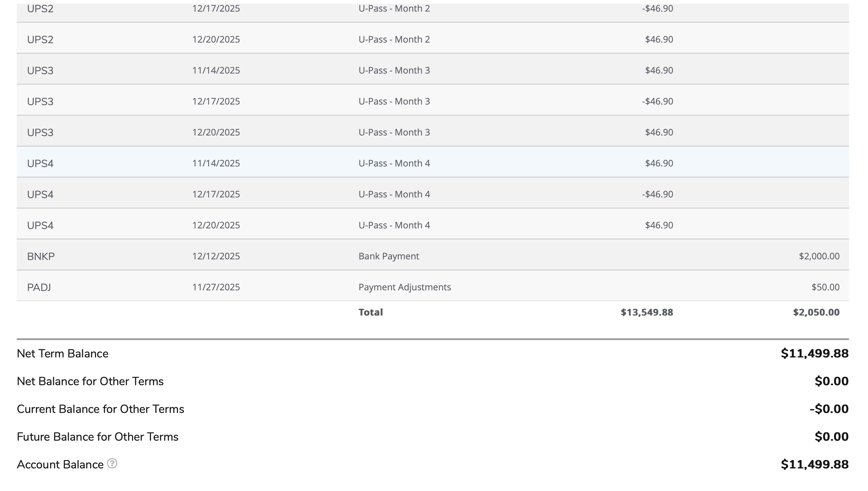
Task: Click the Net Term Balance label
Action: [x=63, y=354]
